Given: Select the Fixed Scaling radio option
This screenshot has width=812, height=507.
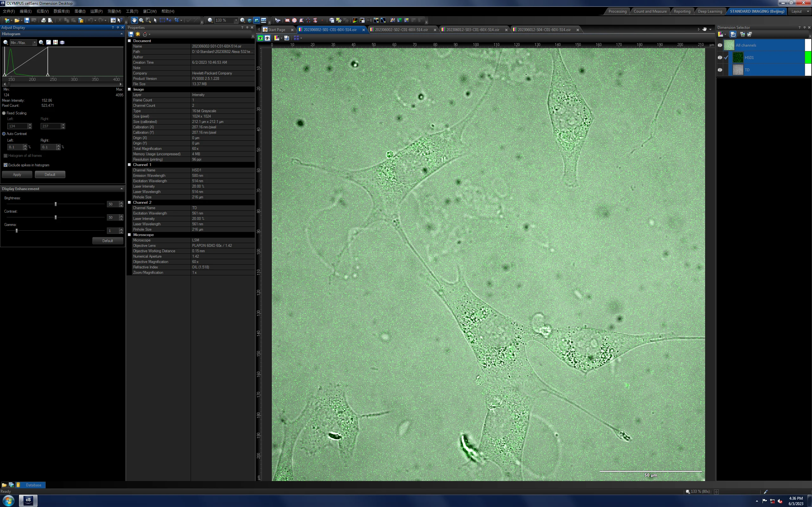Looking at the screenshot, I should click(x=4, y=113).
